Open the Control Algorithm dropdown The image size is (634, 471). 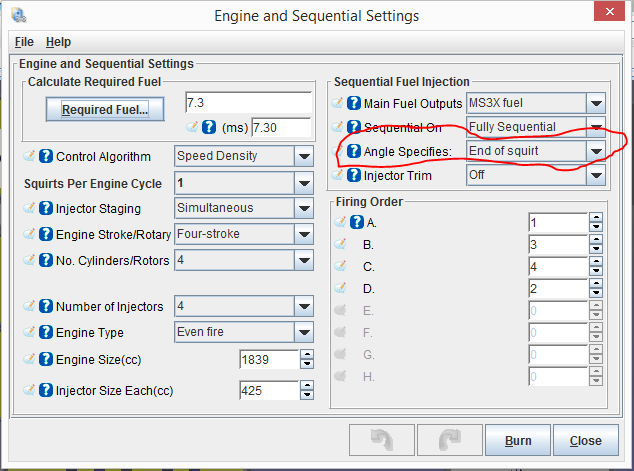305,156
